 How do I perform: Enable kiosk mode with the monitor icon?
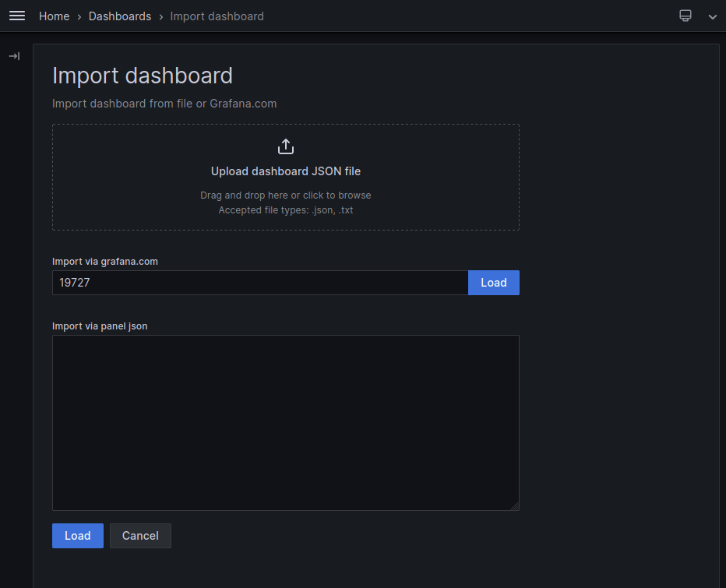tap(685, 16)
